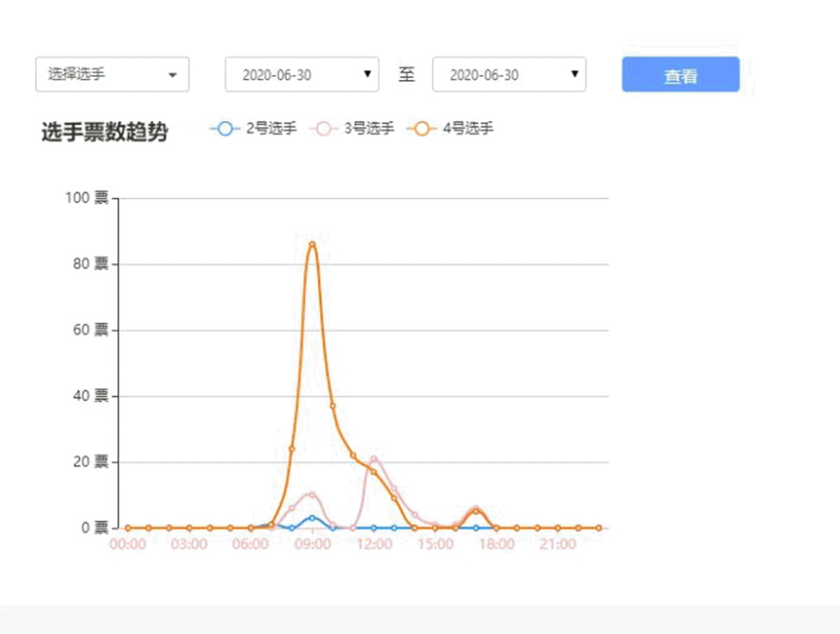Click the 4号选手 peak point at 09:00
This screenshot has height=634, width=840.
tap(312, 244)
